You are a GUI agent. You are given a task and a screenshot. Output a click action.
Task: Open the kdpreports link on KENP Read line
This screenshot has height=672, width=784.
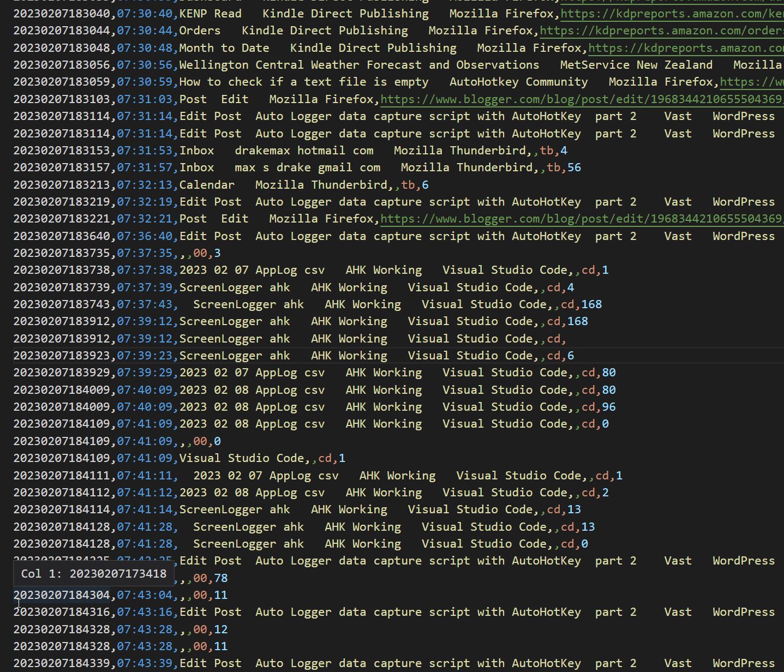672,14
